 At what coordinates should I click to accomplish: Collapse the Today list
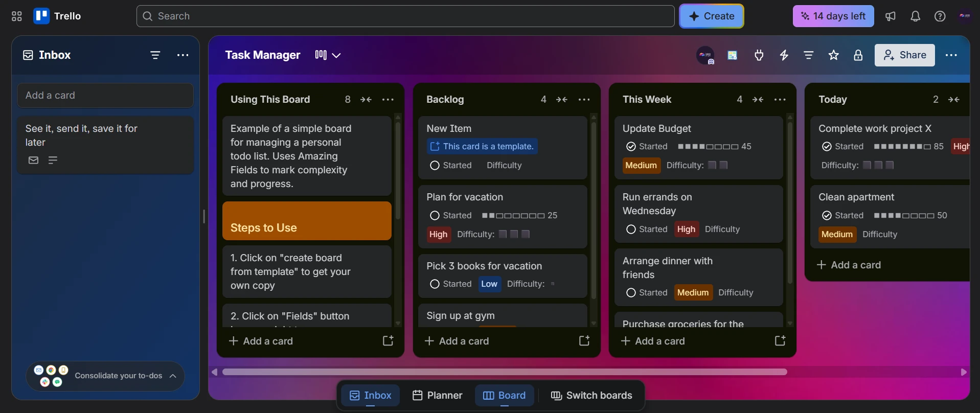954,100
